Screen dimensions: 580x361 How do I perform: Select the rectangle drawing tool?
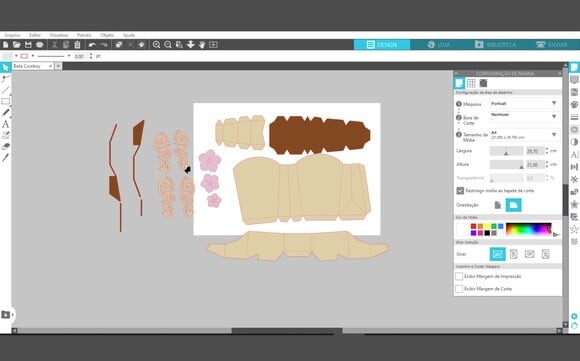click(5, 101)
